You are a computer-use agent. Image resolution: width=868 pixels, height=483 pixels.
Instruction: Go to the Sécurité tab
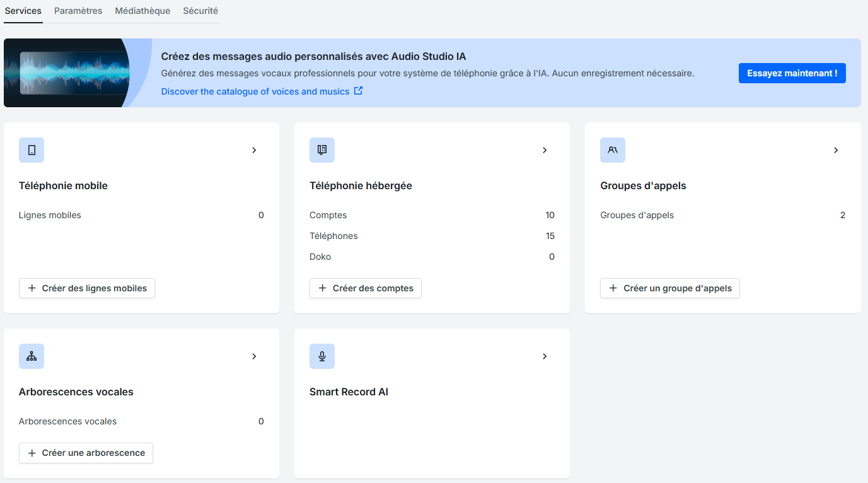(x=200, y=11)
